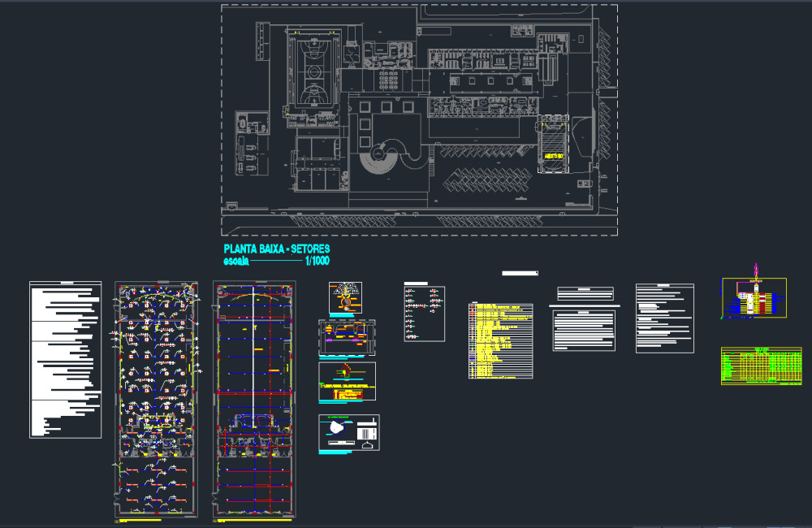
Task: Select the yellow label in the highlighted building
Action: coord(553,156)
